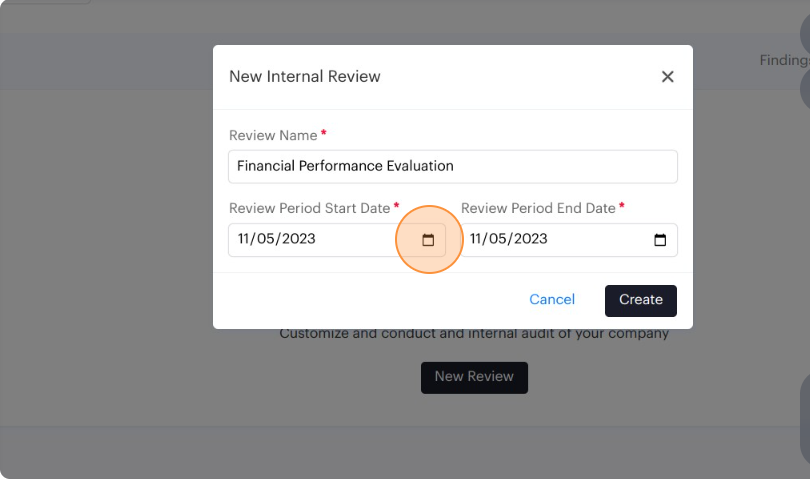810x480 pixels.
Task: Click the Review Name label
Action: click(273, 135)
